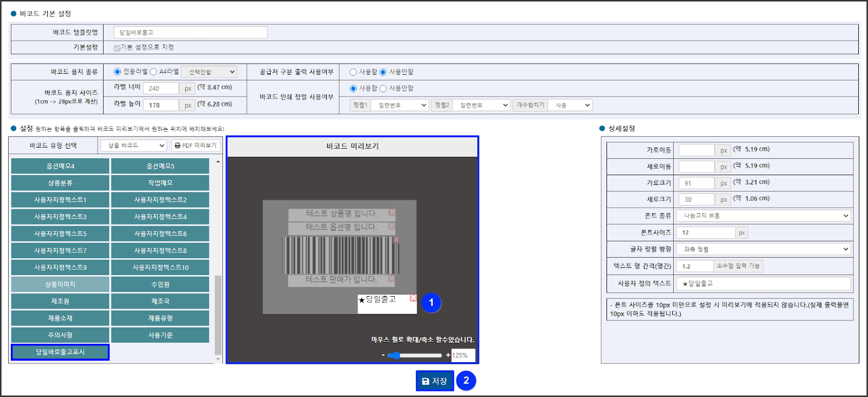This screenshot has width=868, height=397.
Task: Add 사용자지정텍스트10 to the preview
Action: tap(160, 267)
